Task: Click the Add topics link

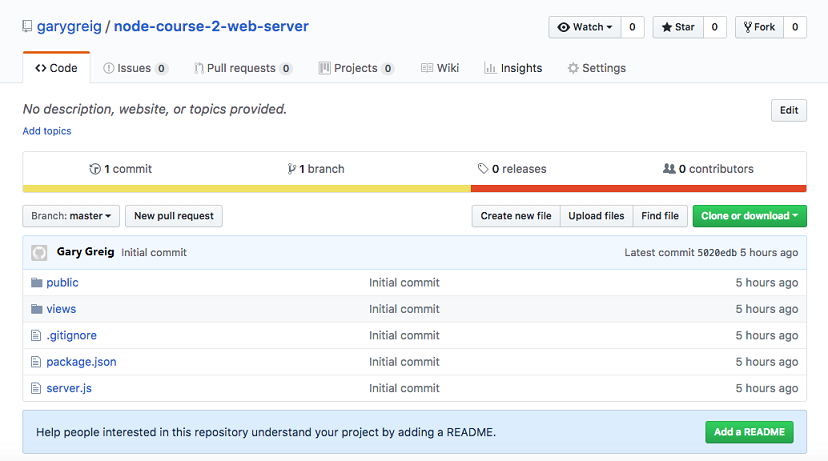Action: 47,131
